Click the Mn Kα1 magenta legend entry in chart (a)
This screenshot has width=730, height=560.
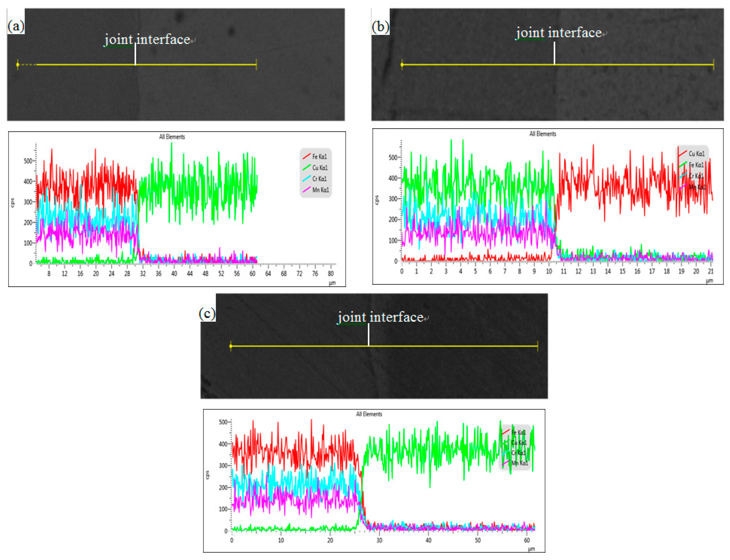pyautogui.click(x=320, y=190)
